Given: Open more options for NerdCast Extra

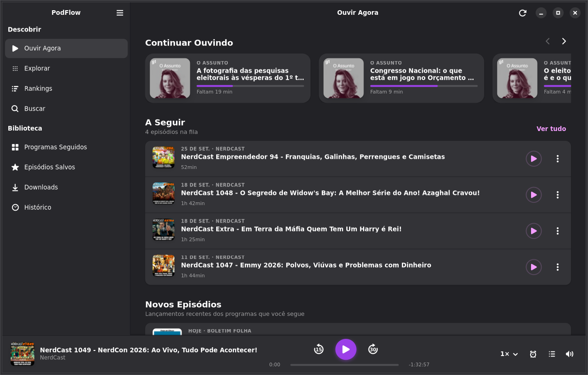Looking at the screenshot, I should [x=558, y=231].
